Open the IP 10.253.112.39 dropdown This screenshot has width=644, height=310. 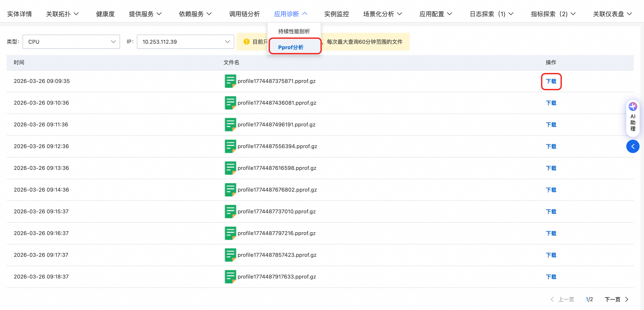(x=185, y=41)
